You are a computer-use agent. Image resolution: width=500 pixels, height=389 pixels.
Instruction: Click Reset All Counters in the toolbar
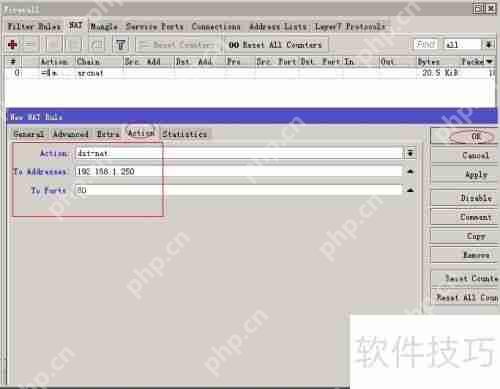[275, 45]
